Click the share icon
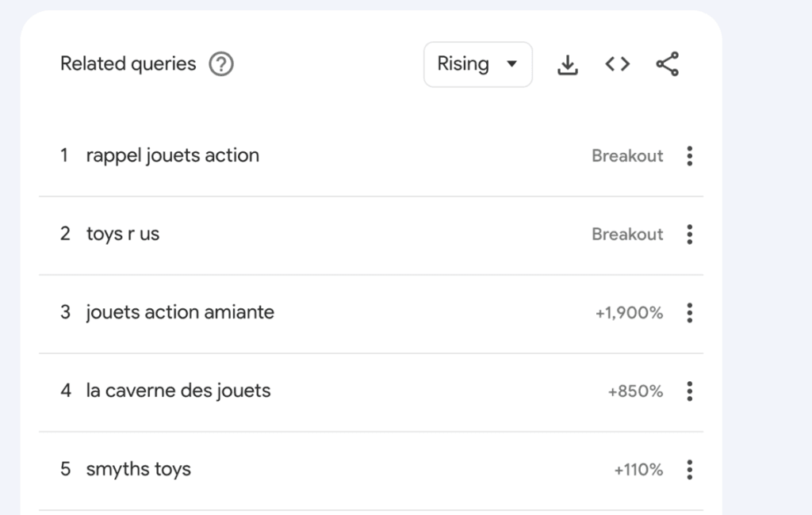Screen dimensions: 812x515 (667, 64)
